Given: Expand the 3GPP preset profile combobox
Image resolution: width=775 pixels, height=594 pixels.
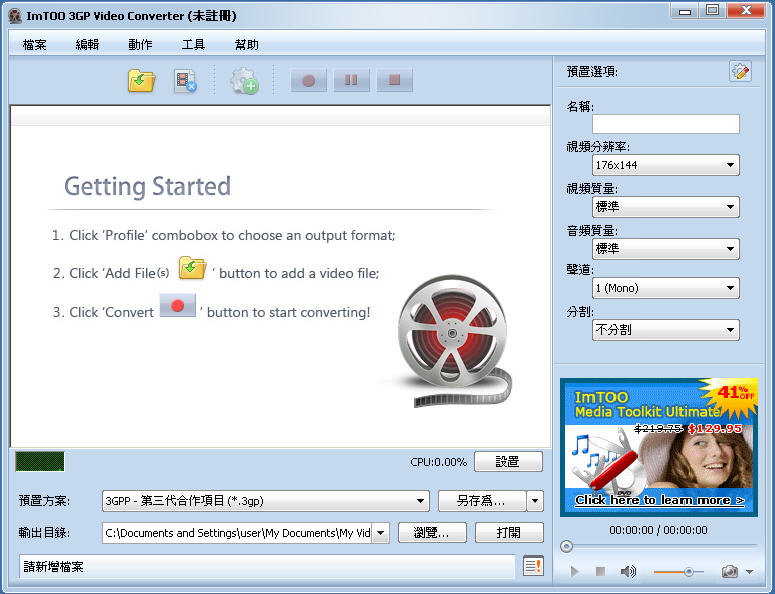Looking at the screenshot, I should pos(265,501).
